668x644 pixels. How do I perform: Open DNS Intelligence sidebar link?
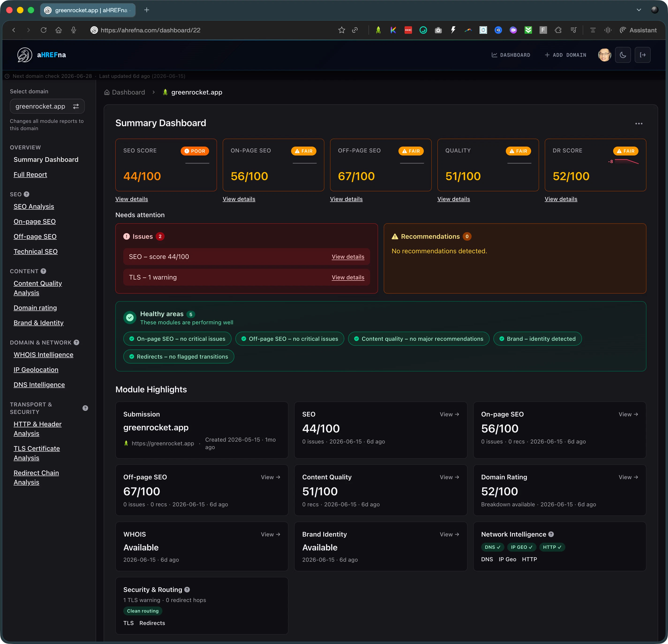pos(39,385)
